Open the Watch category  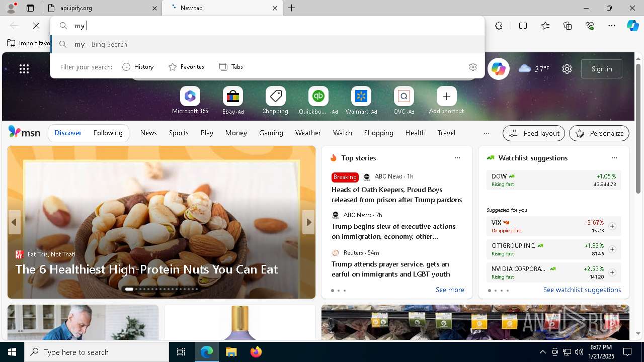pyautogui.click(x=343, y=133)
